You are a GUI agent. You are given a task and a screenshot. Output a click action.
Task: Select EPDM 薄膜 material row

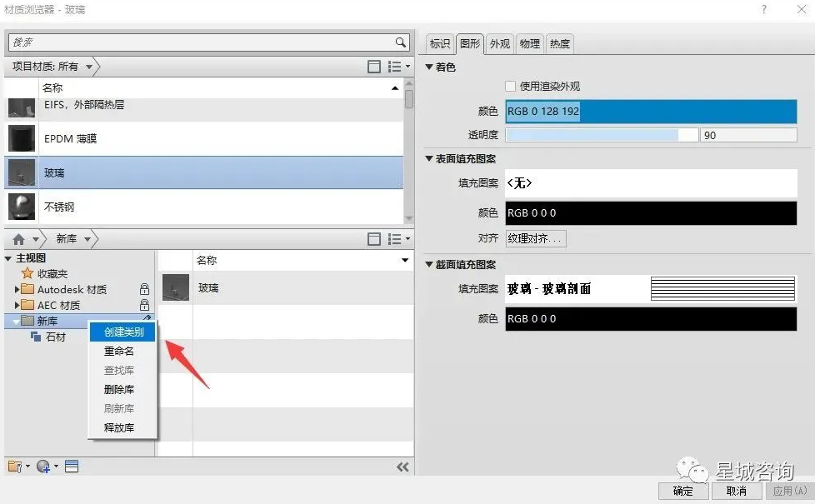[x=203, y=138]
